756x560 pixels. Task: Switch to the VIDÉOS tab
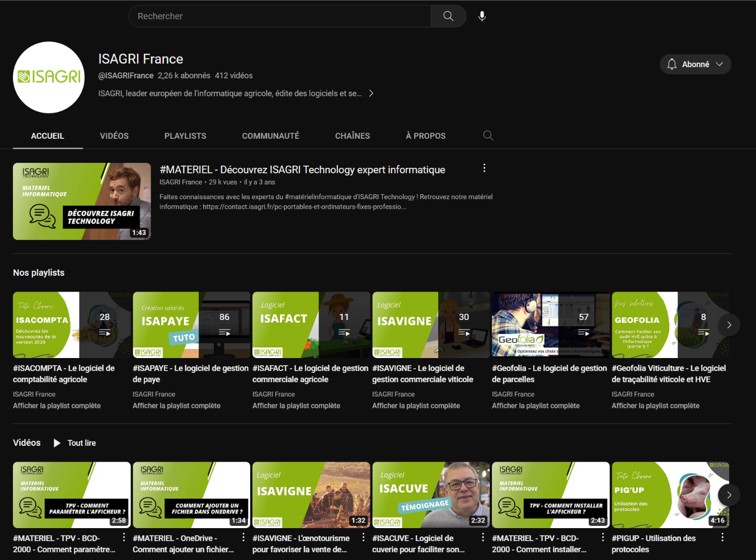114,136
